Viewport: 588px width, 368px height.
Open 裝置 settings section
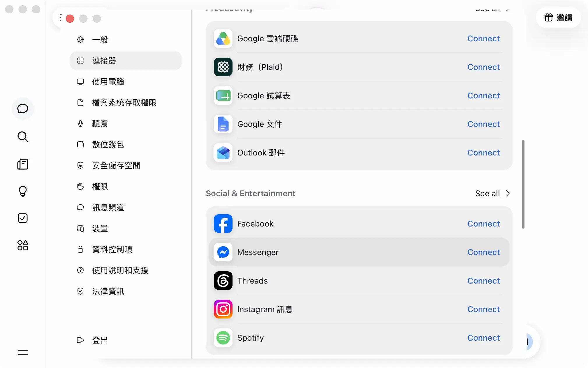126,228
